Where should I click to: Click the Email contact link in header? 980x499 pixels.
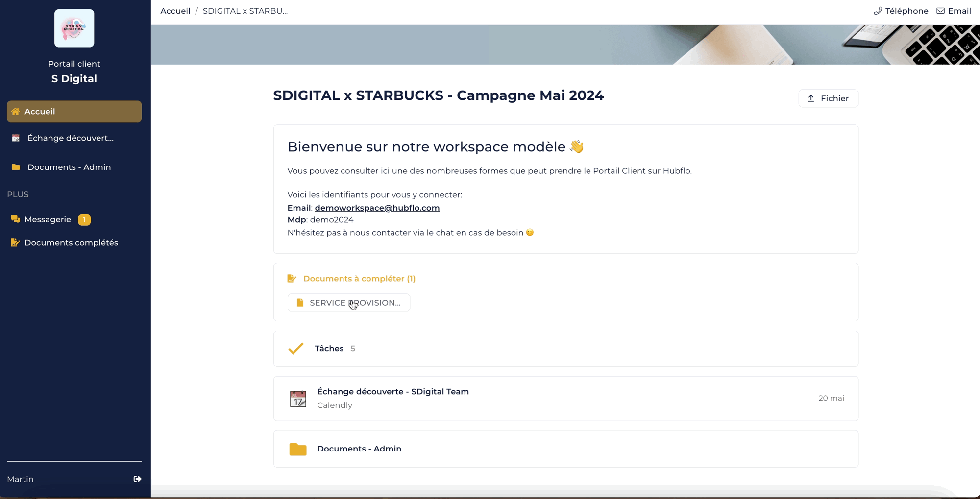pyautogui.click(x=954, y=11)
